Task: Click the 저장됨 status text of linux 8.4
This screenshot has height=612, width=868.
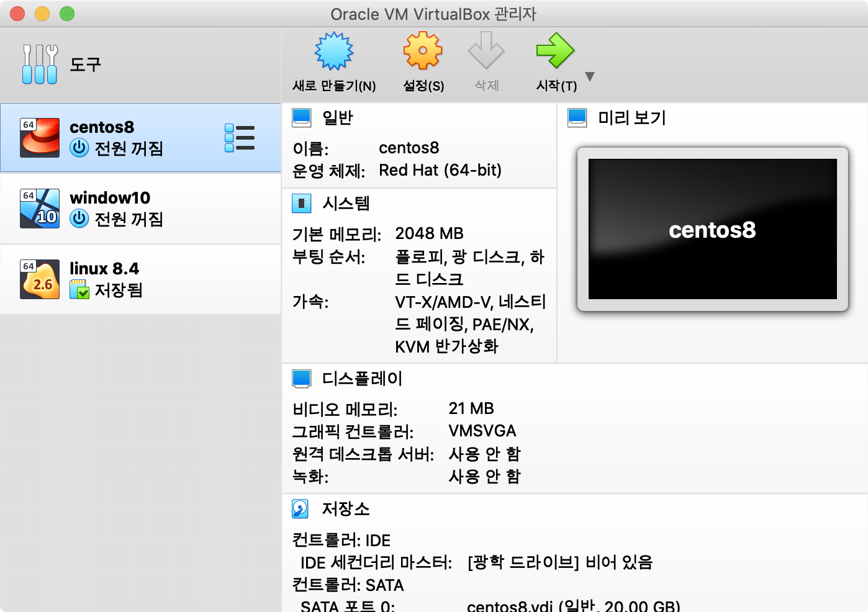Action: pyautogui.click(x=119, y=290)
